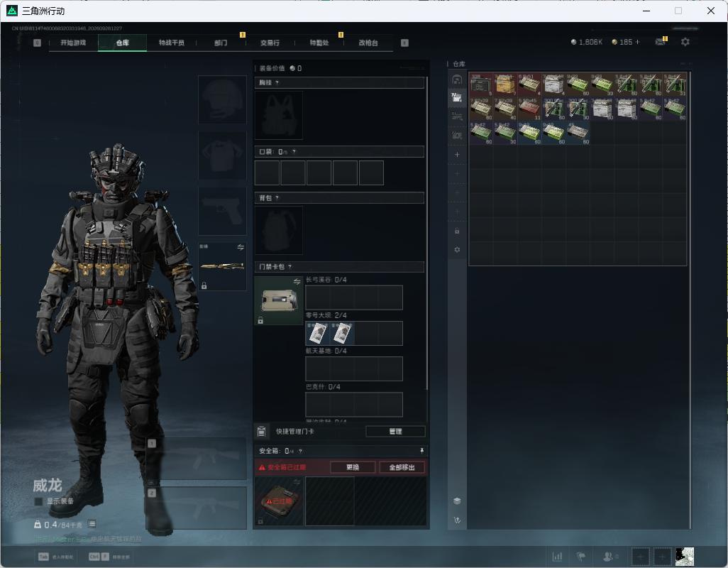The width and height of the screenshot is (728, 568).
Task: Show help for 背包 question mark
Action: coord(277,198)
